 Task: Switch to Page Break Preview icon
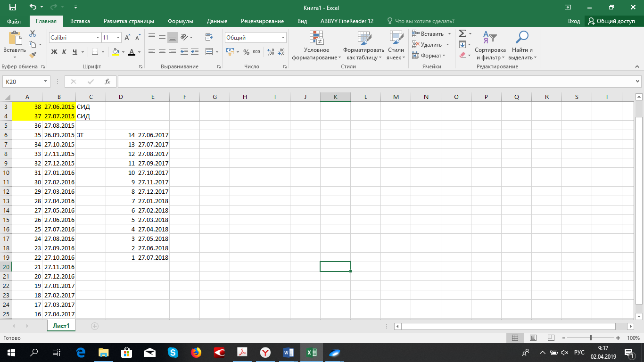[x=550, y=338]
